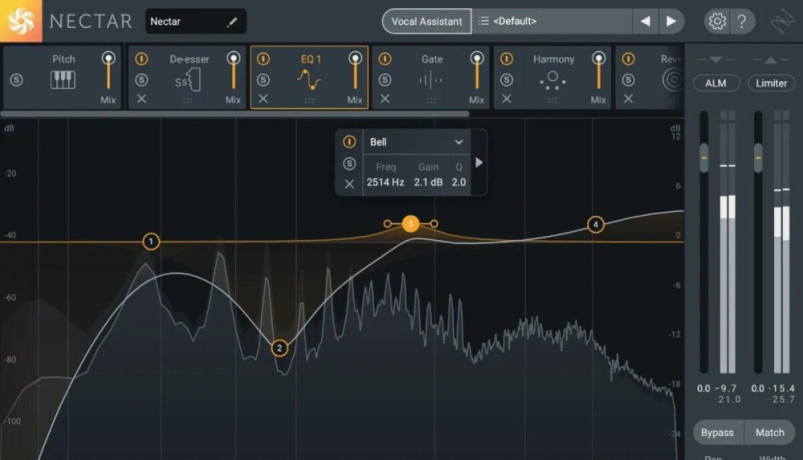Solo the Harmony module
This screenshot has width=803, height=460.
(x=506, y=80)
